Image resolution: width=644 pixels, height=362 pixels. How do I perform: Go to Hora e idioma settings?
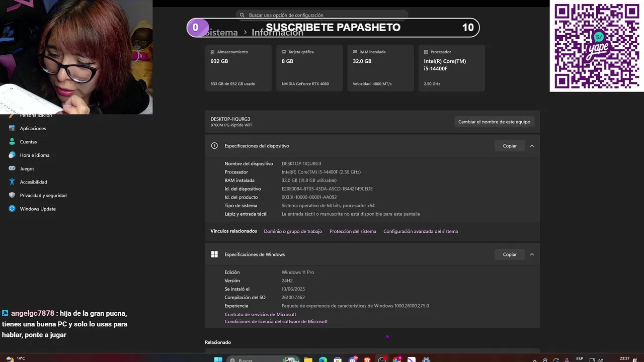click(34, 155)
